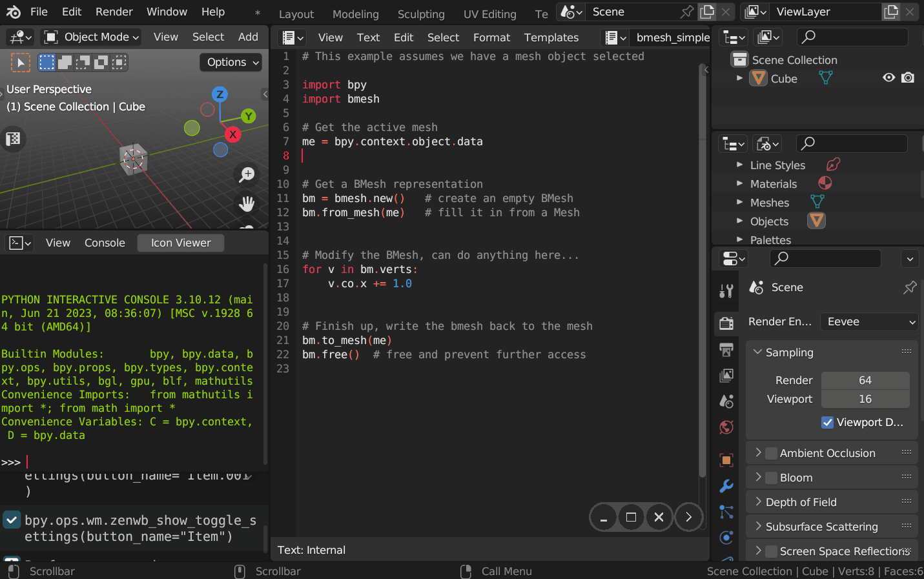Image resolution: width=924 pixels, height=579 pixels.
Task: Choose the Extend selection mode icon
Action: (x=65, y=63)
